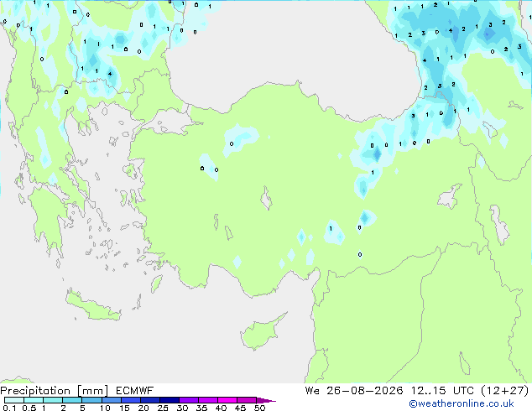Click the date 26-08-2026 in the caption

click(365, 391)
